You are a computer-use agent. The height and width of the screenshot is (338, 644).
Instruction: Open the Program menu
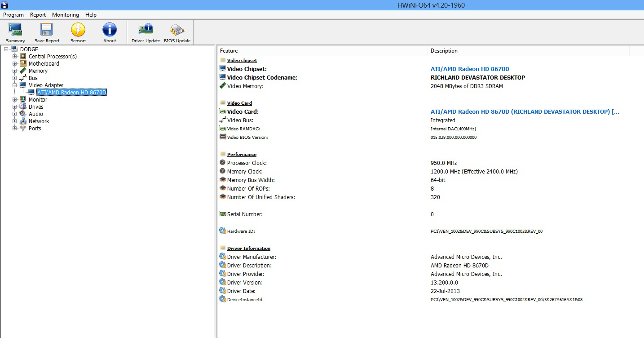click(x=13, y=15)
